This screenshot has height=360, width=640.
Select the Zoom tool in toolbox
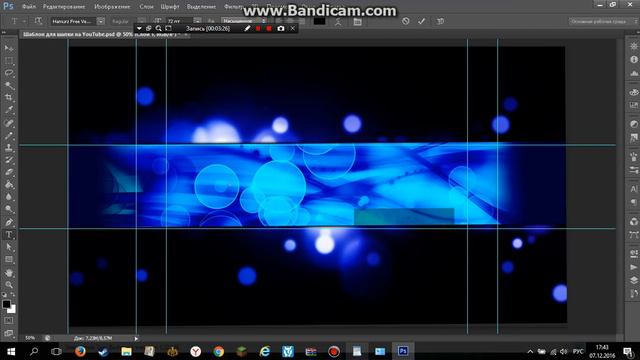9,284
